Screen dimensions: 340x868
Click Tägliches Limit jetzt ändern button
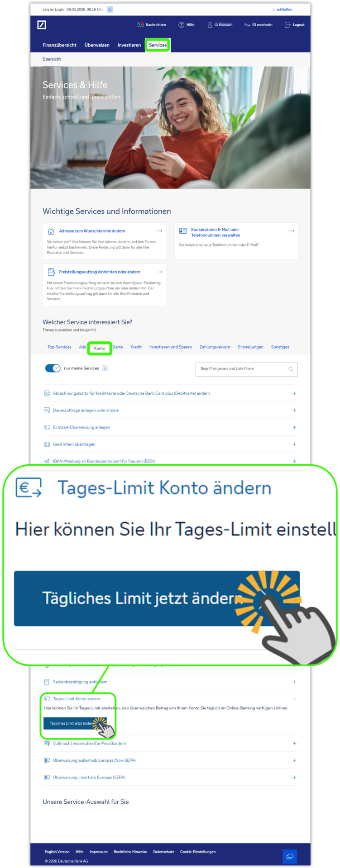click(72, 723)
